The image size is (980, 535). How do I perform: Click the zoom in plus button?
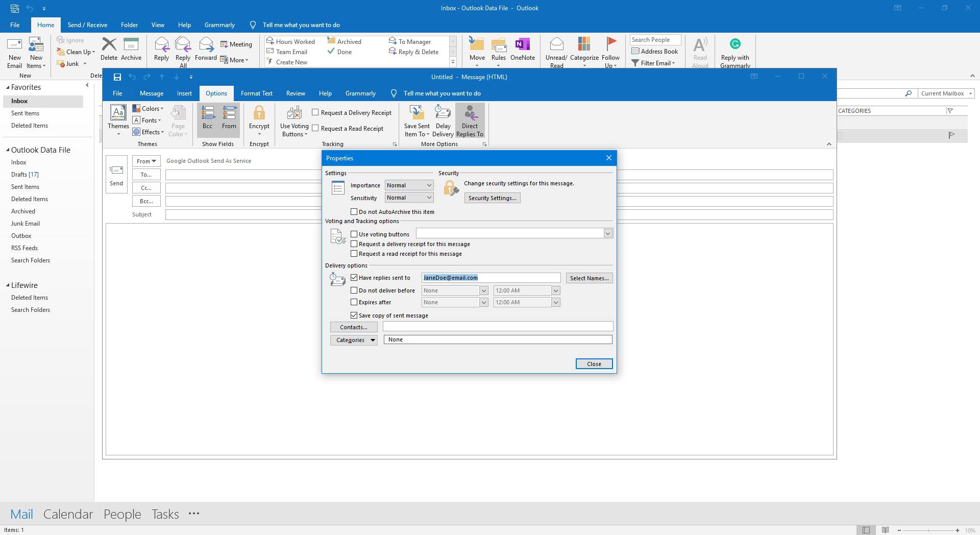(x=958, y=530)
